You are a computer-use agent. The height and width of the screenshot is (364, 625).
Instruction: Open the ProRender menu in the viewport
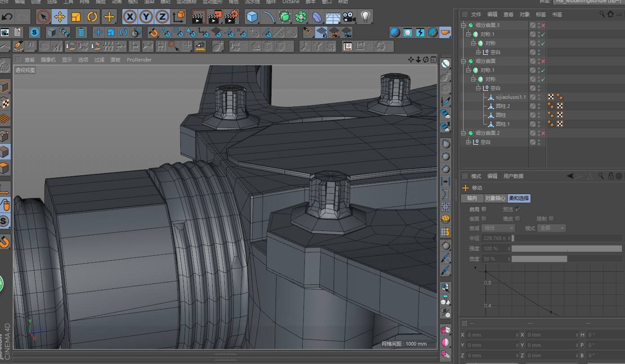pos(139,59)
